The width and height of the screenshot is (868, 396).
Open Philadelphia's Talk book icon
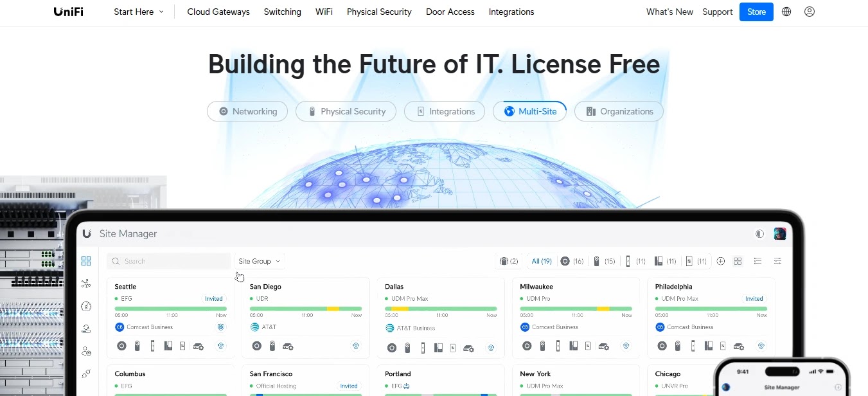[709, 346]
